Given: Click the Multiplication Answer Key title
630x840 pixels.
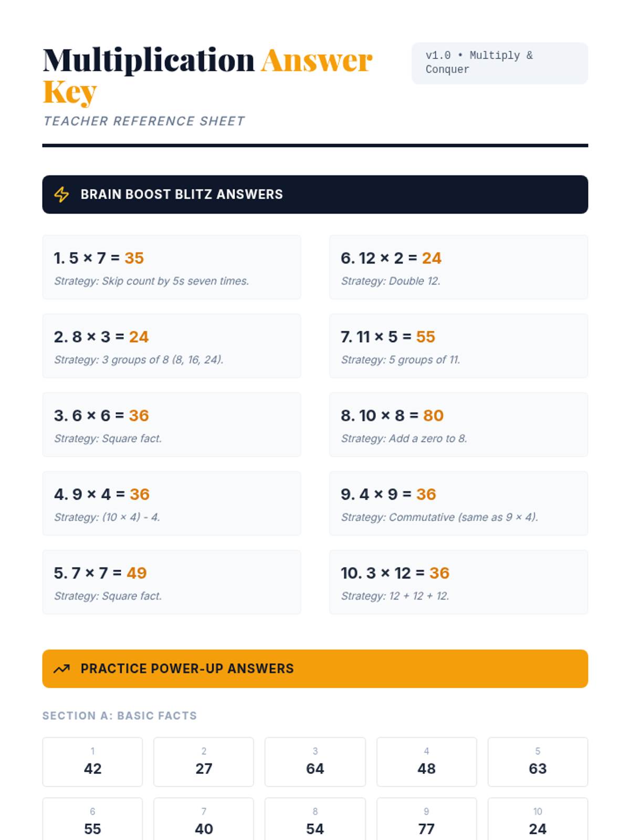Looking at the screenshot, I should point(207,75).
